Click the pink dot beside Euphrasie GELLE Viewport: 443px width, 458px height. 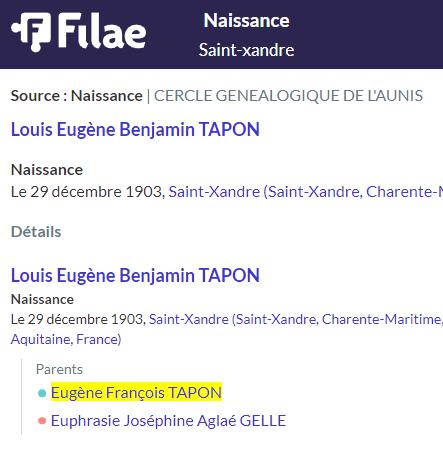click(42, 421)
